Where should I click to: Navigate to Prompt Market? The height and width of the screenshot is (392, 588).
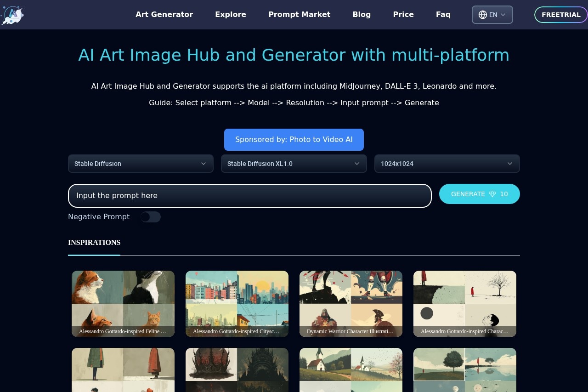299,15
